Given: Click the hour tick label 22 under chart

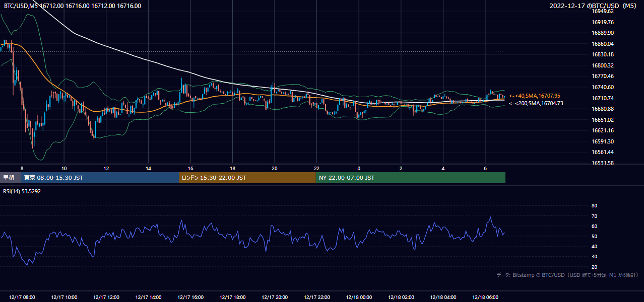Looking at the screenshot, I should (x=316, y=168).
